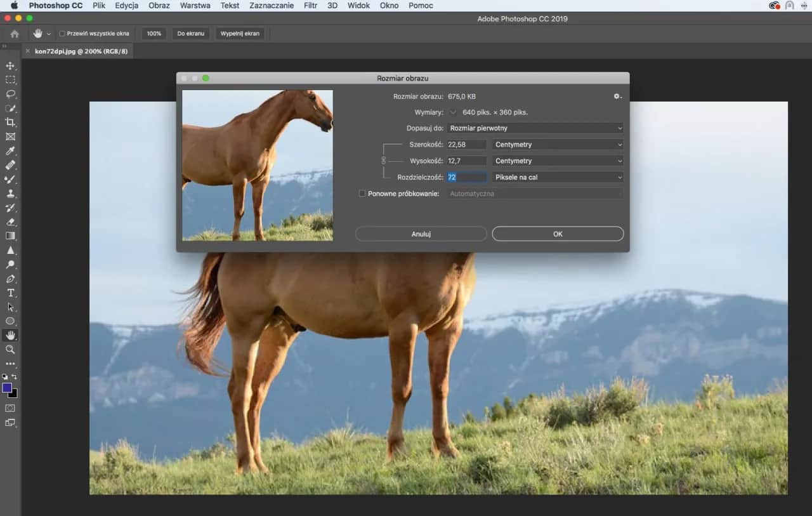Image resolution: width=812 pixels, height=516 pixels.
Task: Confirm image size with OK
Action: coord(557,234)
